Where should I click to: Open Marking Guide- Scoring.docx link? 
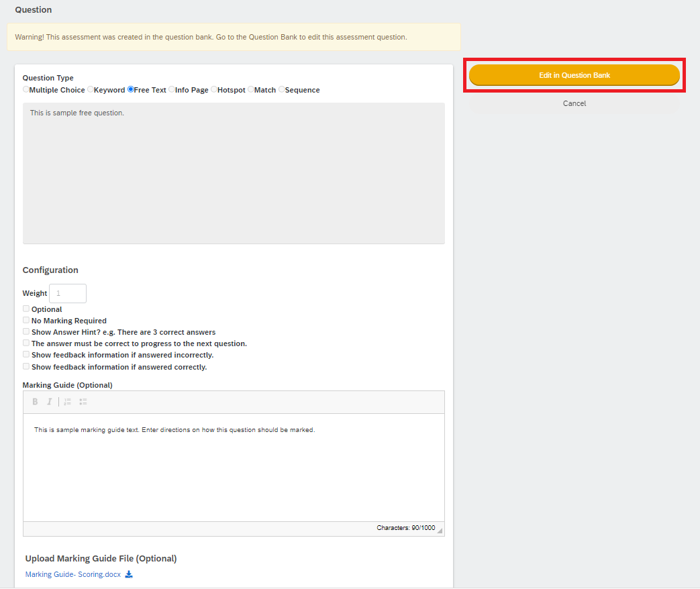73,574
